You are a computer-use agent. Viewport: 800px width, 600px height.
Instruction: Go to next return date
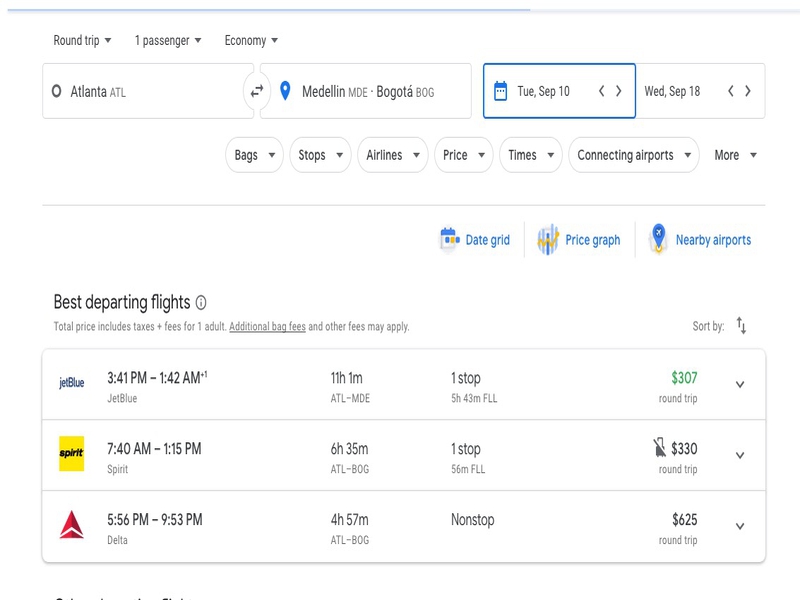pos(747,91)
